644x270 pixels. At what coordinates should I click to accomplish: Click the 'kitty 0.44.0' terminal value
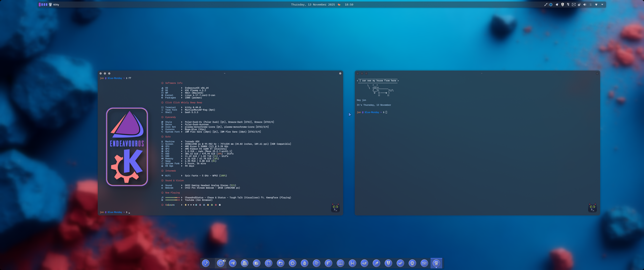pyautogui.click(x=193, y=107)
